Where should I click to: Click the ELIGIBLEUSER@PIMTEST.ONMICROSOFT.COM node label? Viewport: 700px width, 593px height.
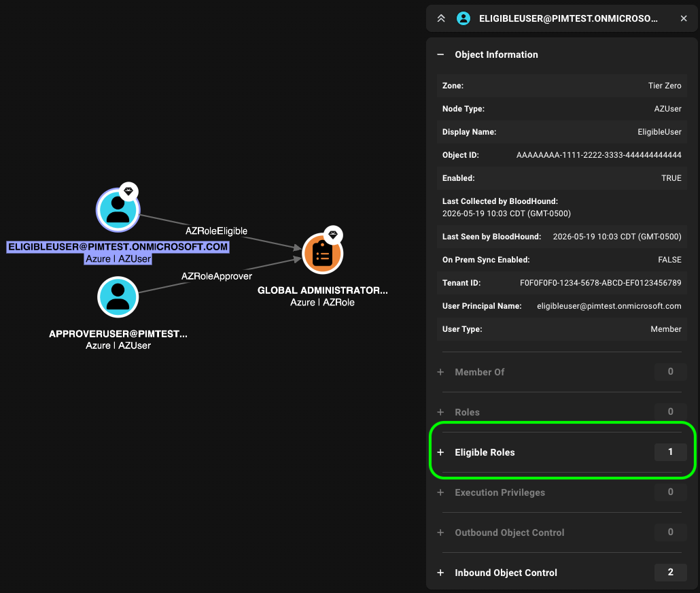pyautogui.click(x=118, y=247)
